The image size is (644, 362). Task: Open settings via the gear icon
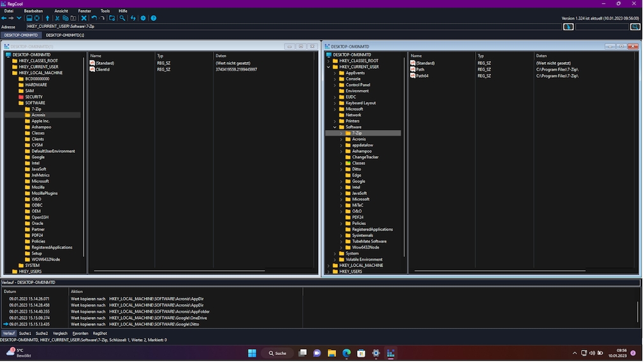pyautogui.click(x=143, y=18)
